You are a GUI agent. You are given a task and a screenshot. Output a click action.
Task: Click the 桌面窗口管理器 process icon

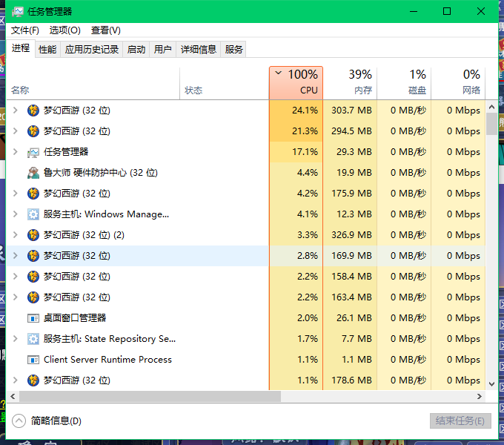coord(33,318)
